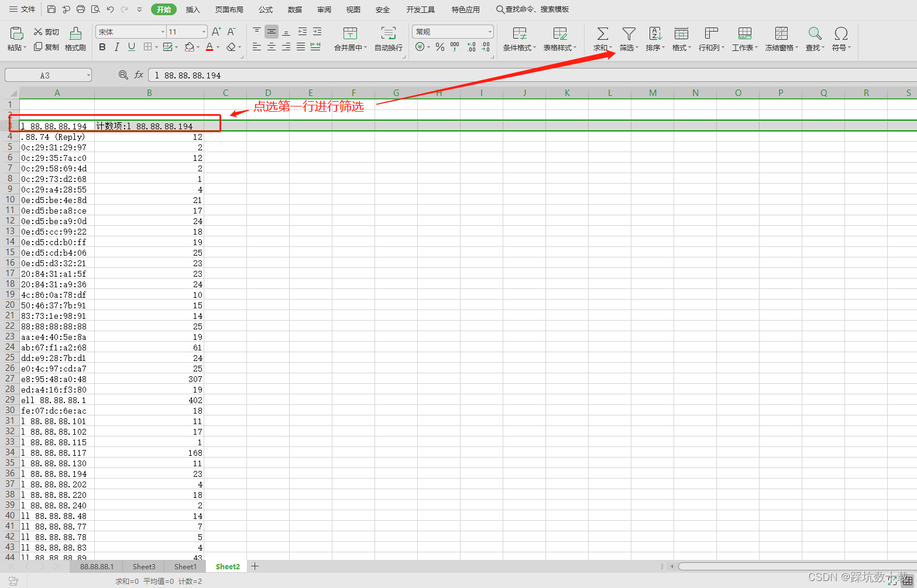Toggle middle vertical alignment
Viewport: 917px width, 588px height.
[x=272, y=32]
